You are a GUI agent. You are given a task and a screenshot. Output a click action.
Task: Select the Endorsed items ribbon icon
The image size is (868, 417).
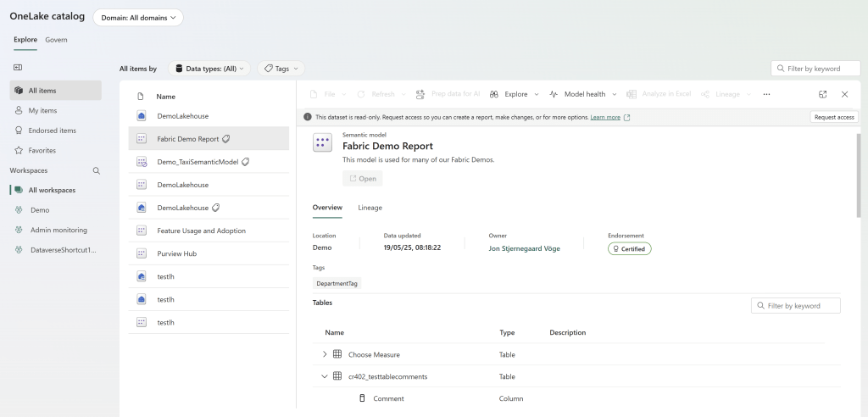coord(19,131)
